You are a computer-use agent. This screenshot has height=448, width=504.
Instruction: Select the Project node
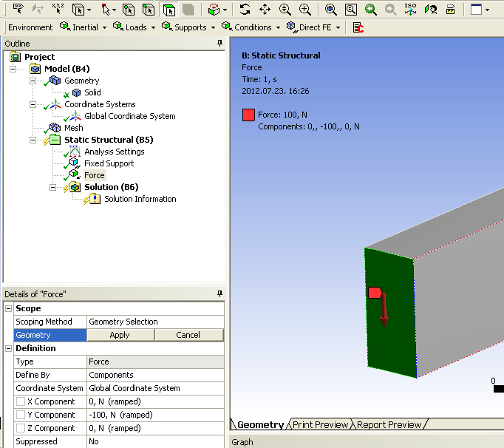click(39, 57)
